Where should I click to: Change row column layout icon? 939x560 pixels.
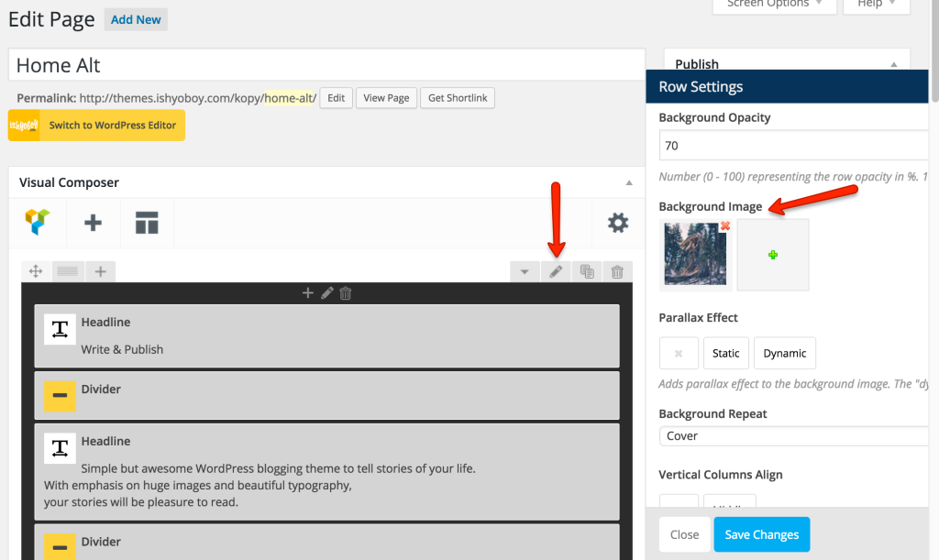coord(68,271)
